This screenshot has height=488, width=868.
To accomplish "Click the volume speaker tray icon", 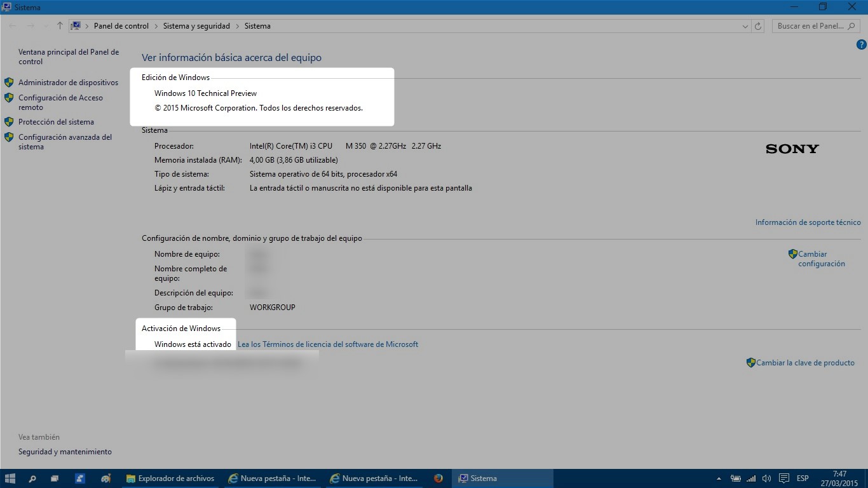I will pyautogui.click(x=767, y=478).
